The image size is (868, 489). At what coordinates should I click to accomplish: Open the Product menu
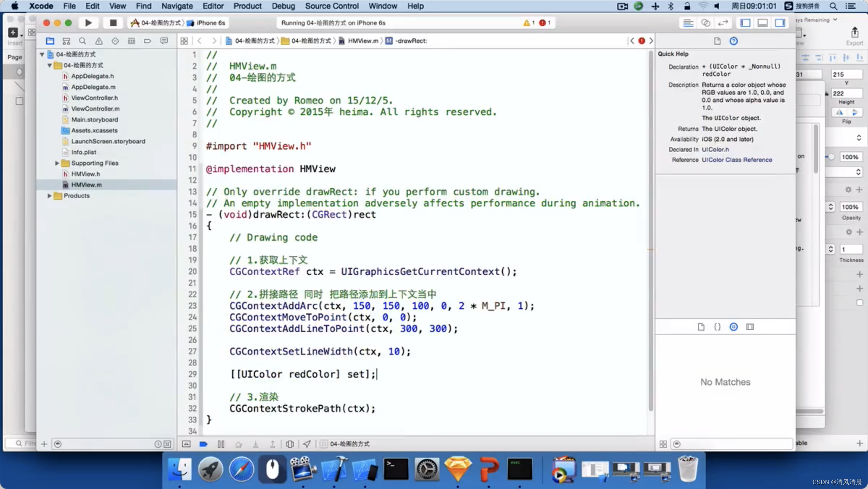coord(247,6)
